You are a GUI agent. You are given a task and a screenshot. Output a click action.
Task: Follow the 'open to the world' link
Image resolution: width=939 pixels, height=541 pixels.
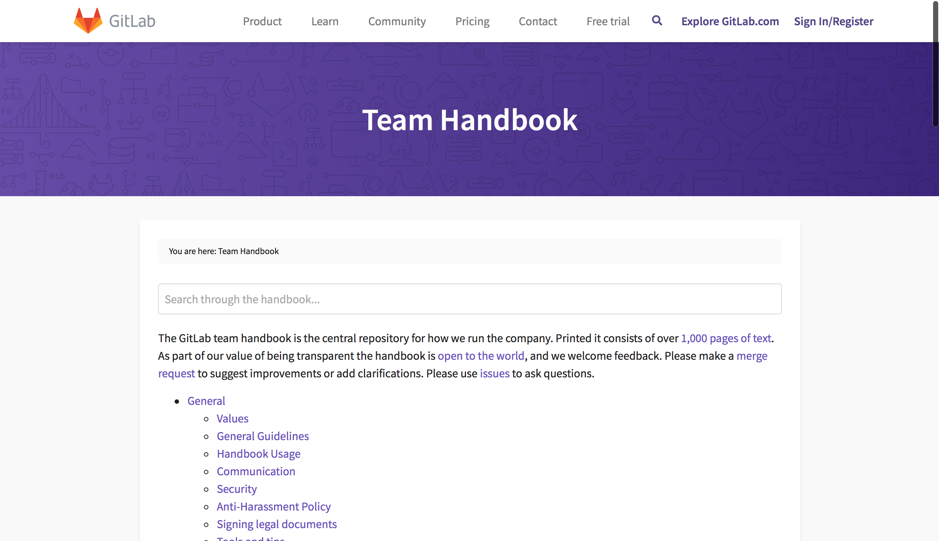pos(481,356)
